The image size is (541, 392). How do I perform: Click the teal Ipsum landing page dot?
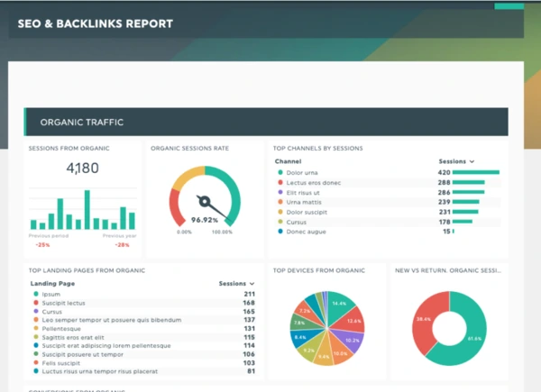[x=35, y=294]
